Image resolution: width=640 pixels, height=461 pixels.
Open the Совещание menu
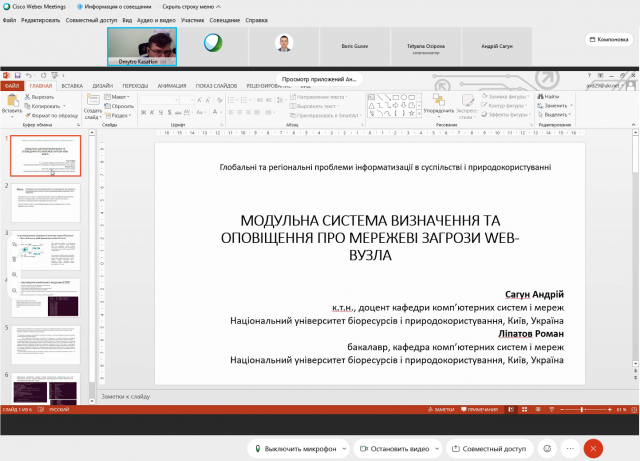pos(223,20)
